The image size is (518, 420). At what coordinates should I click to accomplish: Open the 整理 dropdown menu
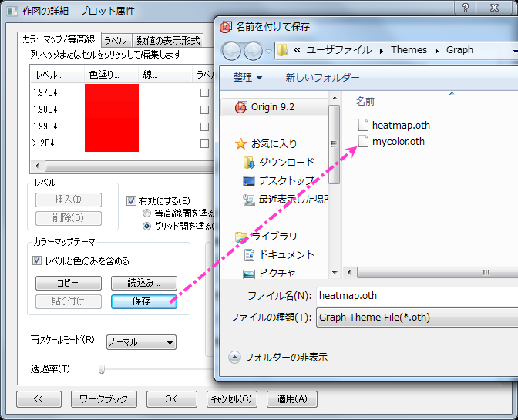point(247,78)
